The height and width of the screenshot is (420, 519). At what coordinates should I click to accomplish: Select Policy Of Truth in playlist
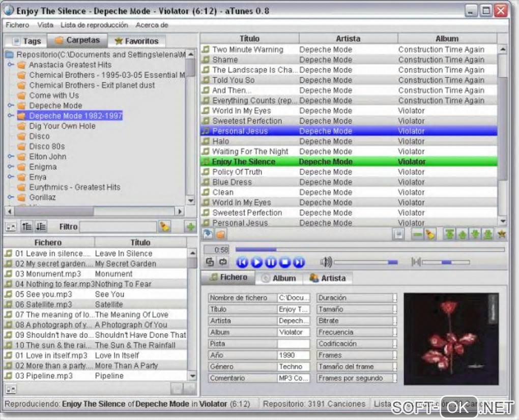[349, 172]
